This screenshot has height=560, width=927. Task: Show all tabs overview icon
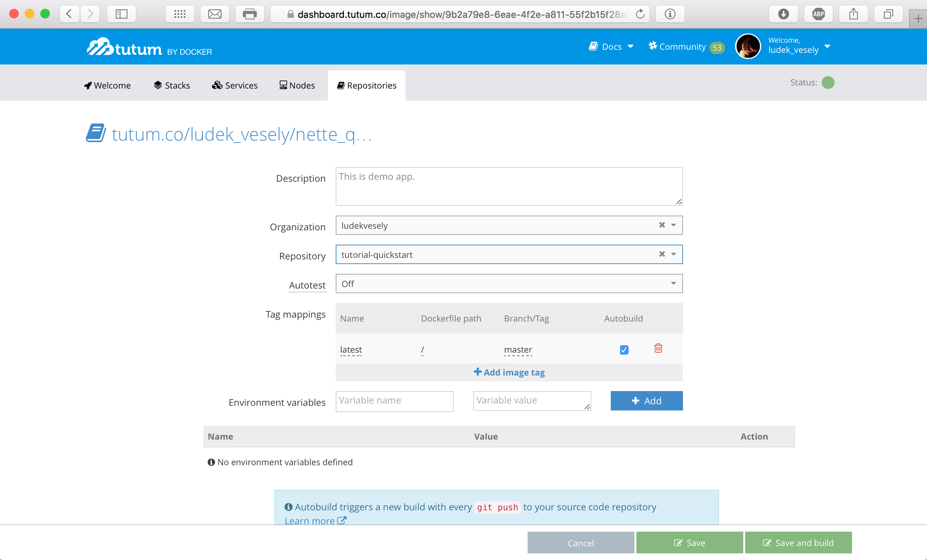tap(889, 14)
